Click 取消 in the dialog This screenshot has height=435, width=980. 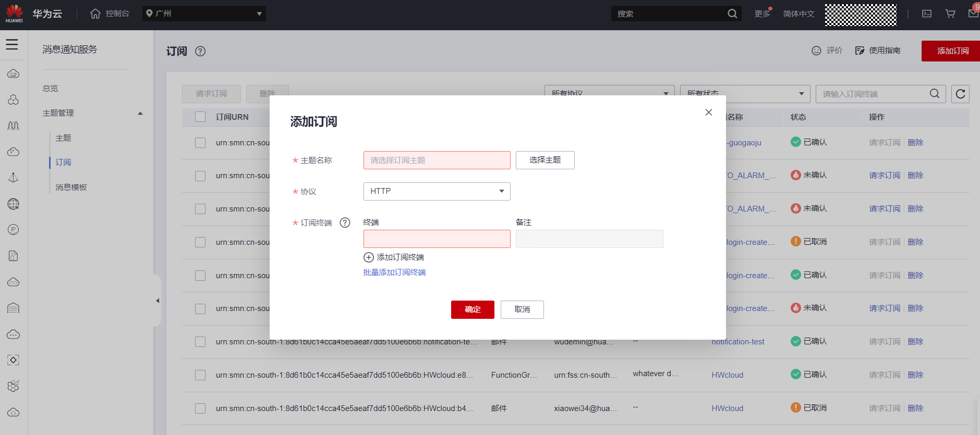(522, 309)
